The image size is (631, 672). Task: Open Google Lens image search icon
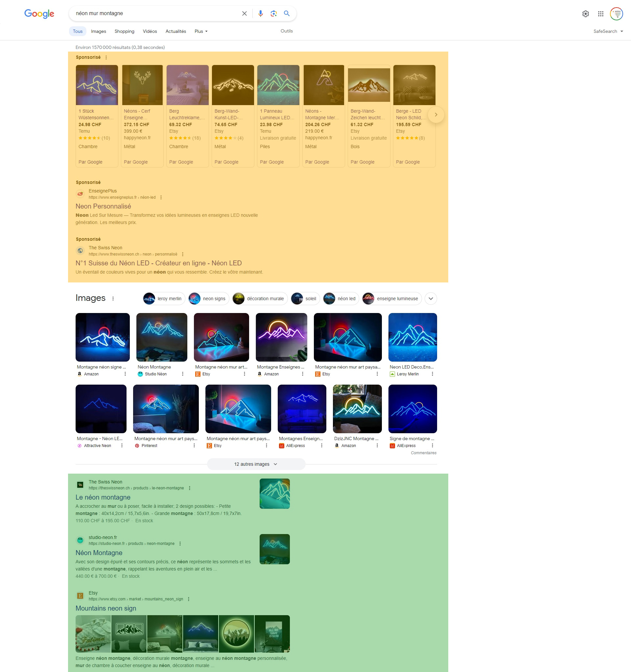273,13
